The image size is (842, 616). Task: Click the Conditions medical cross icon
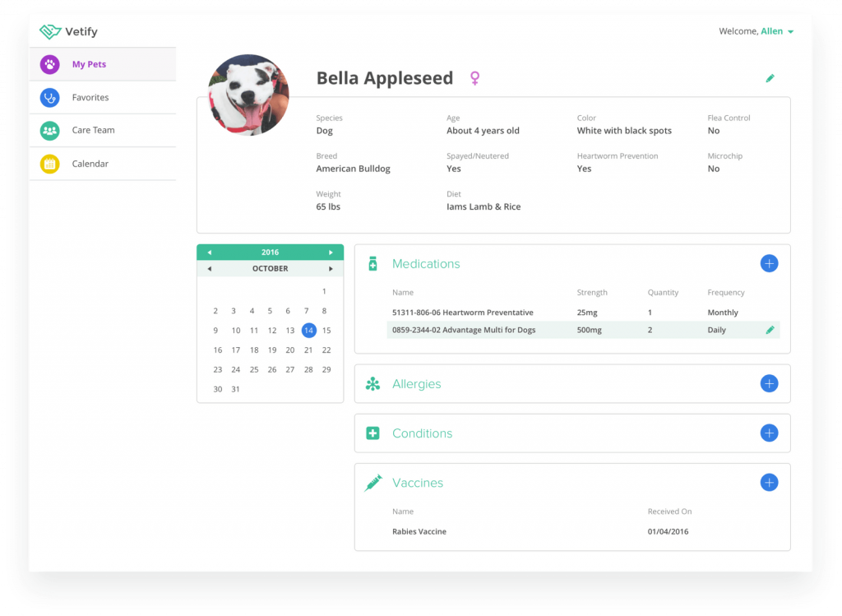click(373, 433)
